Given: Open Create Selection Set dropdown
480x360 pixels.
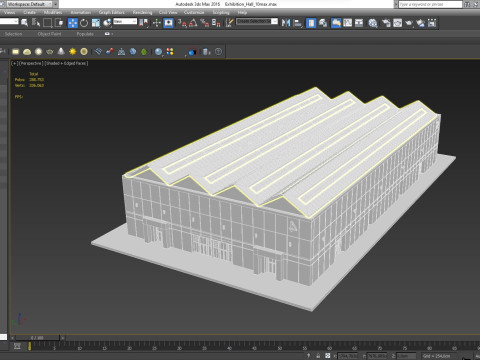Looking at the screenshot, I should tap(257, 21).
